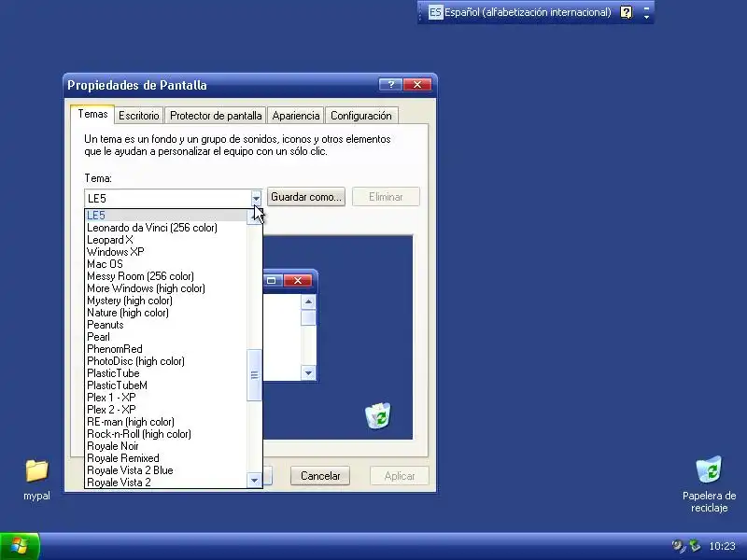
Task: Switch to Protector de pantalla tab
Action: click(216, 116)
